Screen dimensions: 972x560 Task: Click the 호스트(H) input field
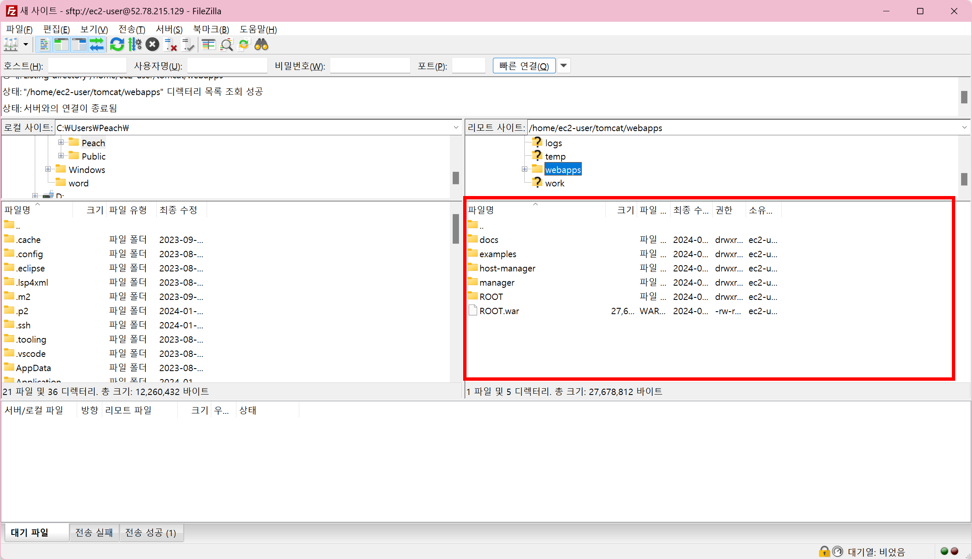(87, 66)
